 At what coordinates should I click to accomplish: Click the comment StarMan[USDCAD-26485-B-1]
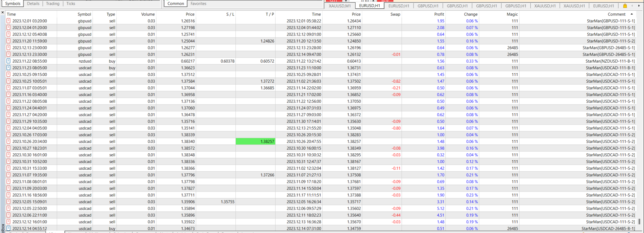[608, 228]
